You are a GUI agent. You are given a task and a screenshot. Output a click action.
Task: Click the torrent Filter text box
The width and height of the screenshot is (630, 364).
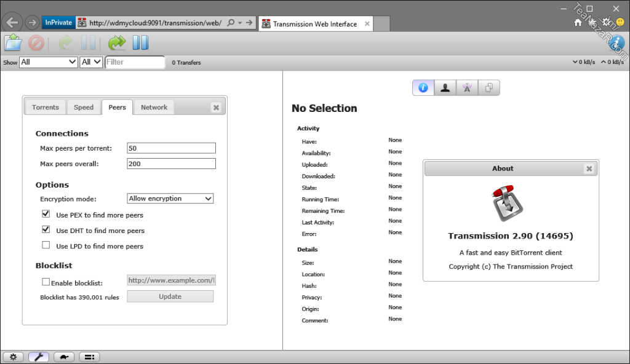point(135,62)
